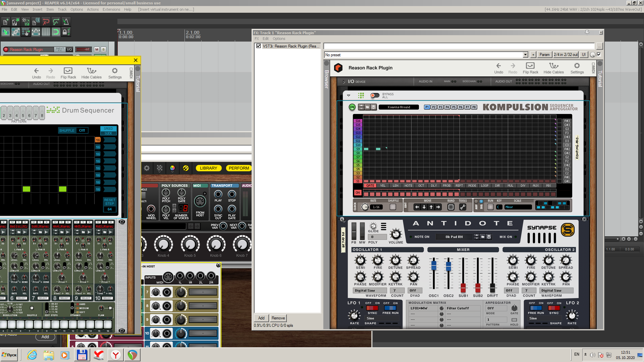The width and height of the screenshot is (644, 362).
Task: Select the VEL lane tab
Action: pos(383,186)
